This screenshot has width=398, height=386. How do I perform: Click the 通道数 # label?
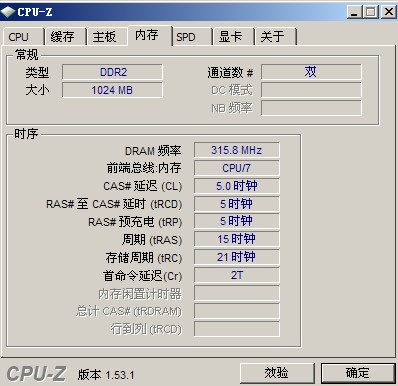(x=230, y=72)
